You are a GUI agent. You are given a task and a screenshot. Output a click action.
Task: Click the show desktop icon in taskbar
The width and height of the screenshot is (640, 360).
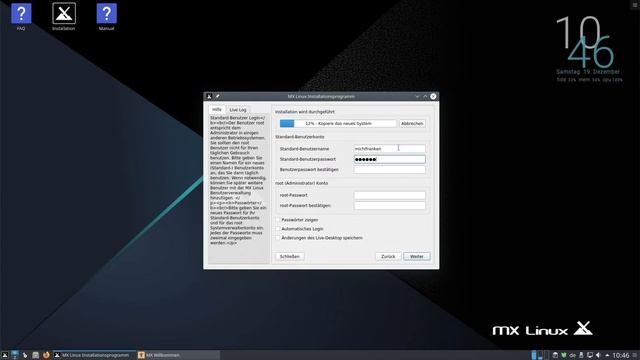[x=15, y=355]
